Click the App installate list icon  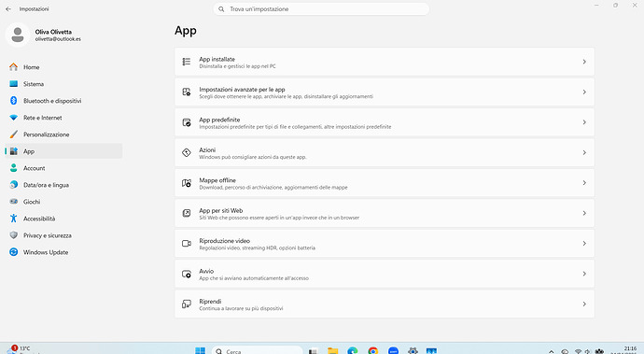click(187, 62)
